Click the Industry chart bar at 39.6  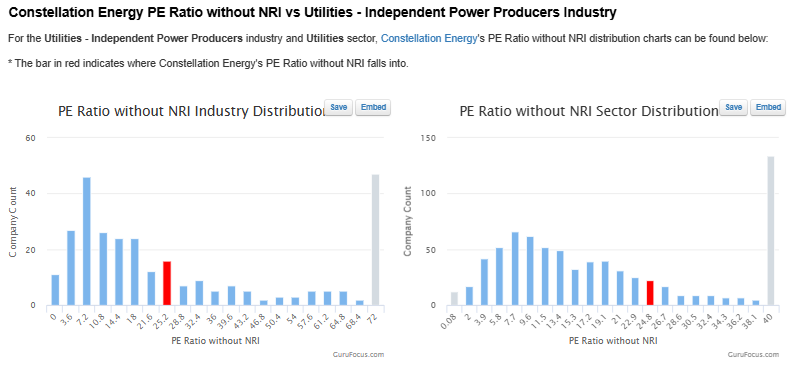[231, 296]
